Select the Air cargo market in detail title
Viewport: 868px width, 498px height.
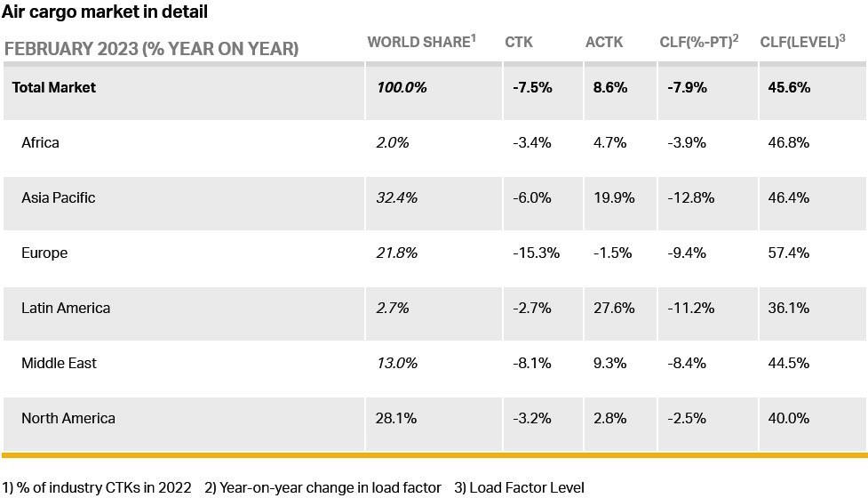point(105,12)
